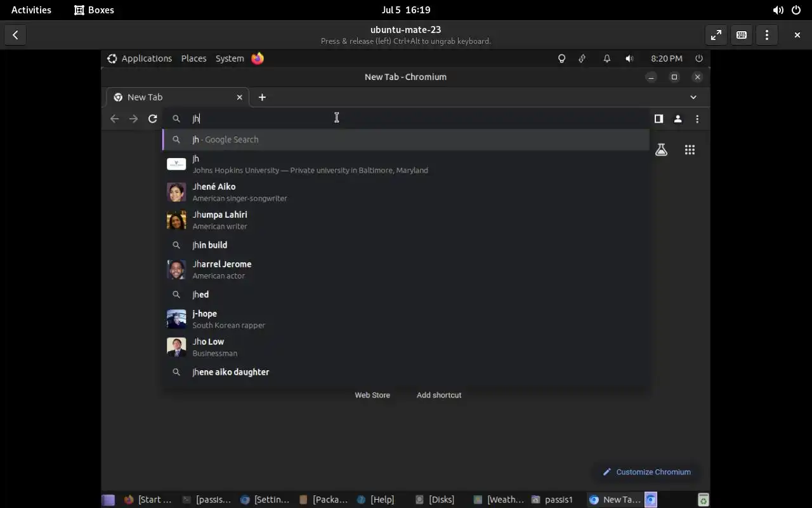The image size is (812, 508).
Task: Expand the tab search dropdown arrow
Action: pos(693,97)
